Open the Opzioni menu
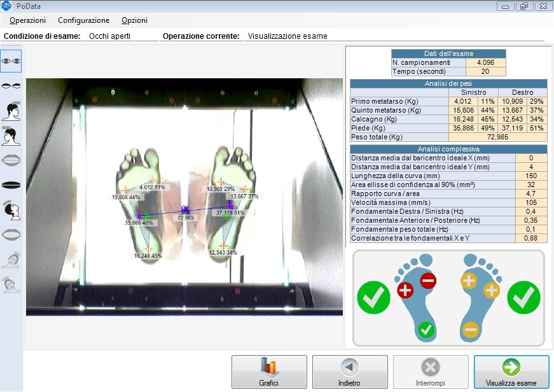Screen dimensions: 554x392 (x=134, y=20)
